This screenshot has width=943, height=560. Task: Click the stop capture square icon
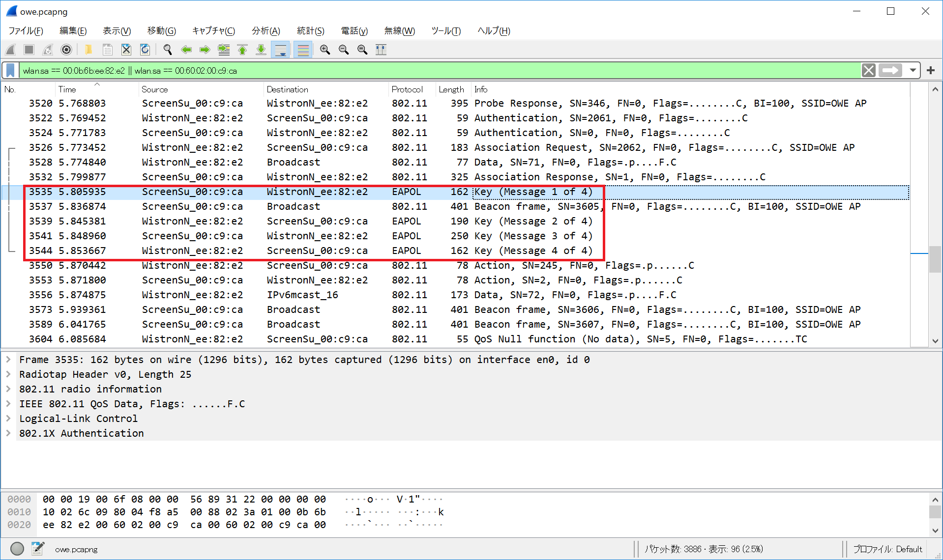pos(29,50)
